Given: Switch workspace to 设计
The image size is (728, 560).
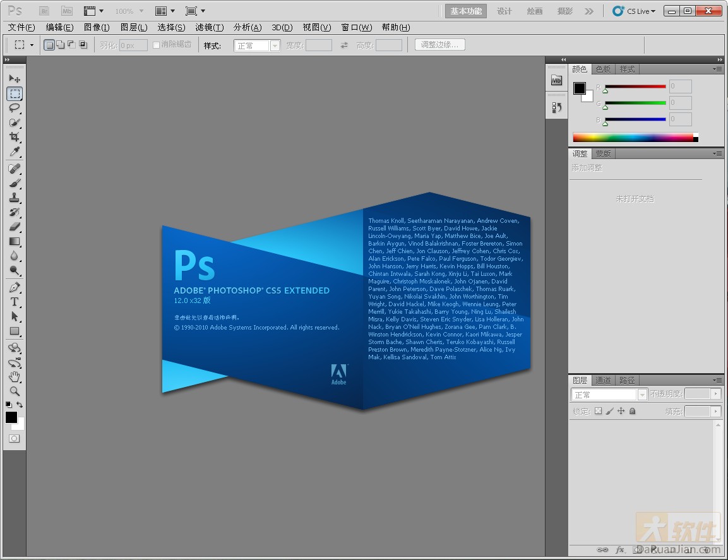Looking at the screenshot, I should [504, 11].
